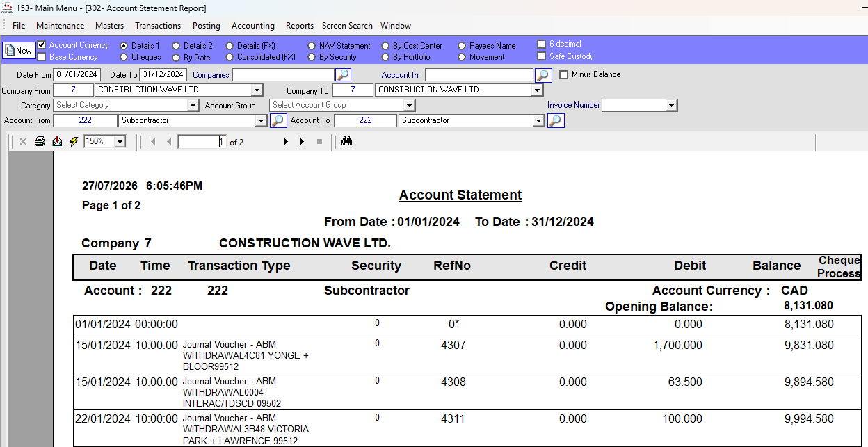Select the By Date radio button
Image resolution: width=868 pixels, height=447 pixels.
(176, 57)
